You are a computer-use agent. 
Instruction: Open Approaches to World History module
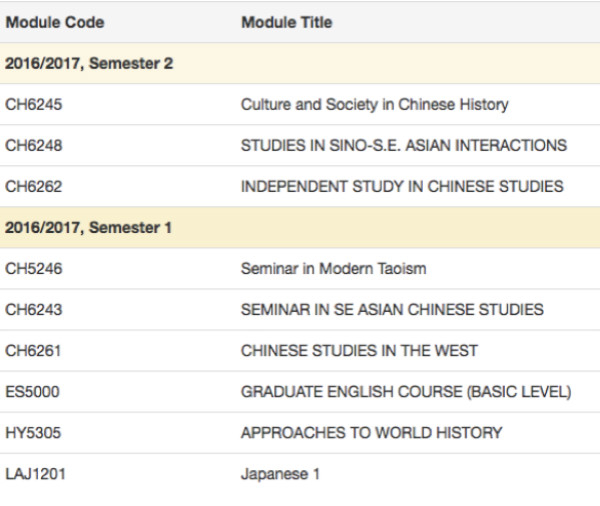pos(371,433)
